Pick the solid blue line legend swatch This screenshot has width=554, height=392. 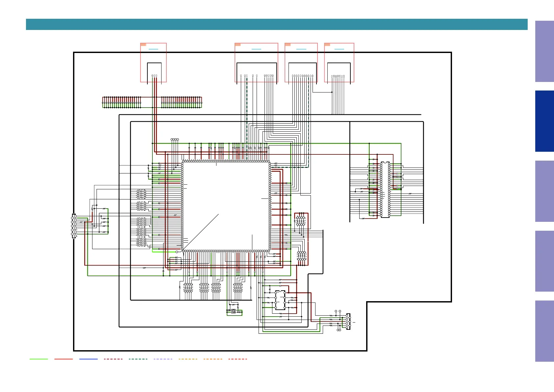[x=88, y=359]
